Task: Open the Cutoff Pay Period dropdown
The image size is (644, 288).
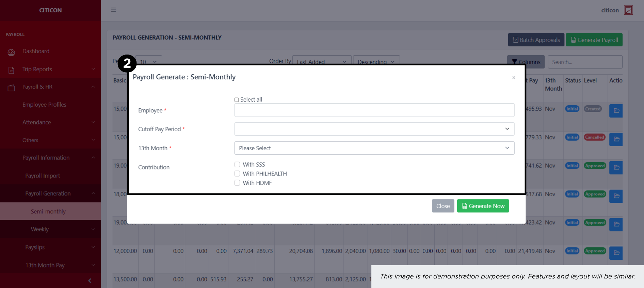Action: point(374,129)
